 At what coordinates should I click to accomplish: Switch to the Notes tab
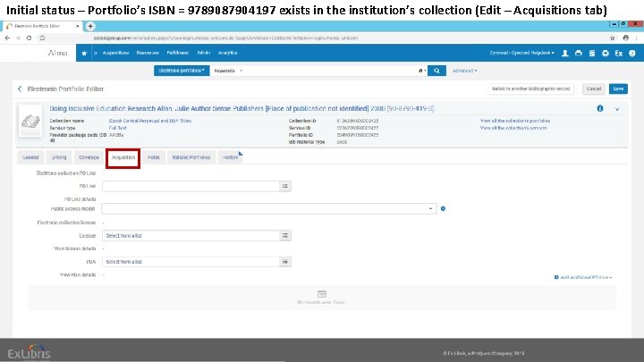[154, 157]
